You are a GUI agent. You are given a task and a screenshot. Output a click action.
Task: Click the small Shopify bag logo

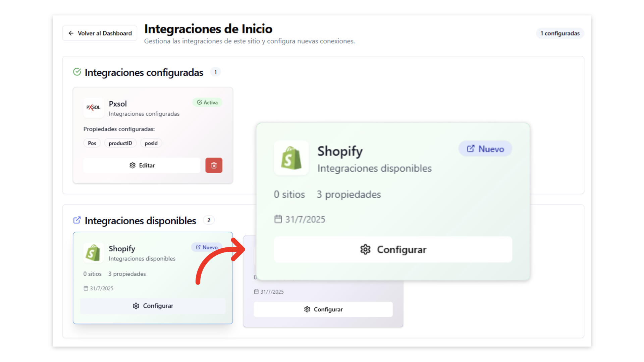(93, 253)
